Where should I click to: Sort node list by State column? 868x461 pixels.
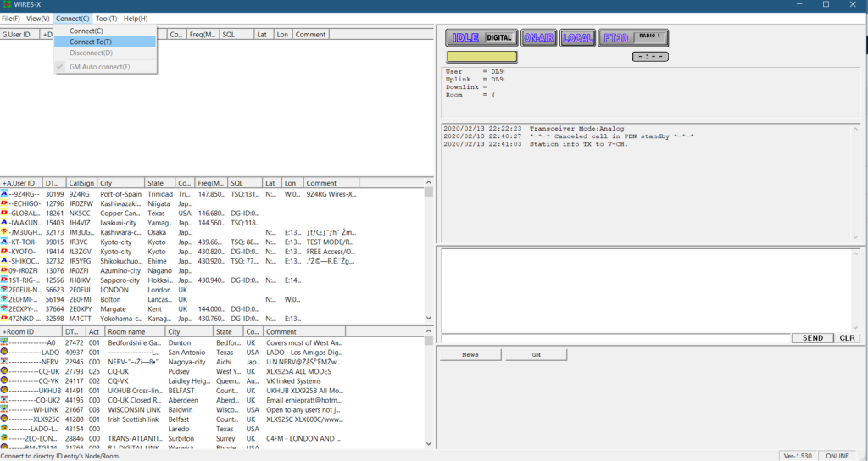160,183
